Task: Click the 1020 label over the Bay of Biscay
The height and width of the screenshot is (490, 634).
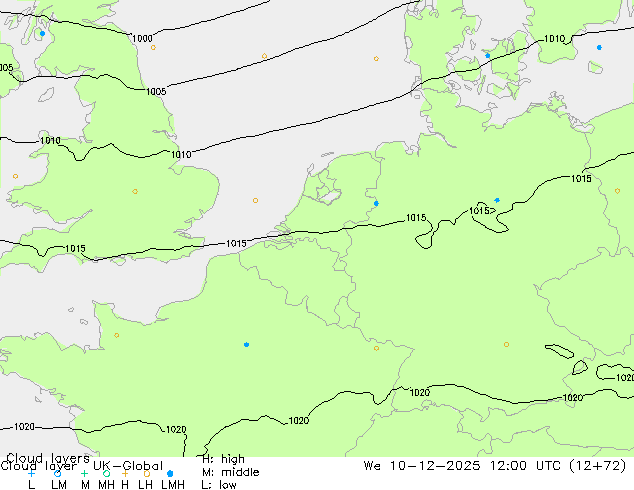Action: tap(24, 427)
